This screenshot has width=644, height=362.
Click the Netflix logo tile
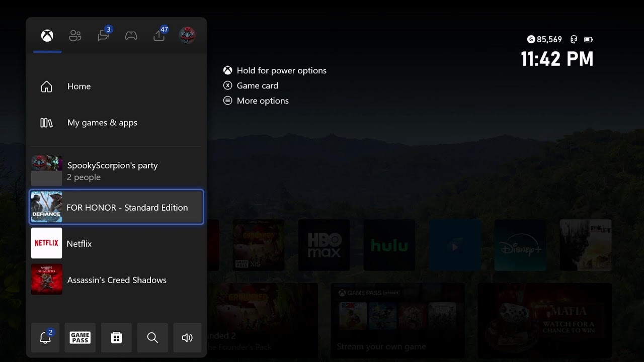coord(47,243)
